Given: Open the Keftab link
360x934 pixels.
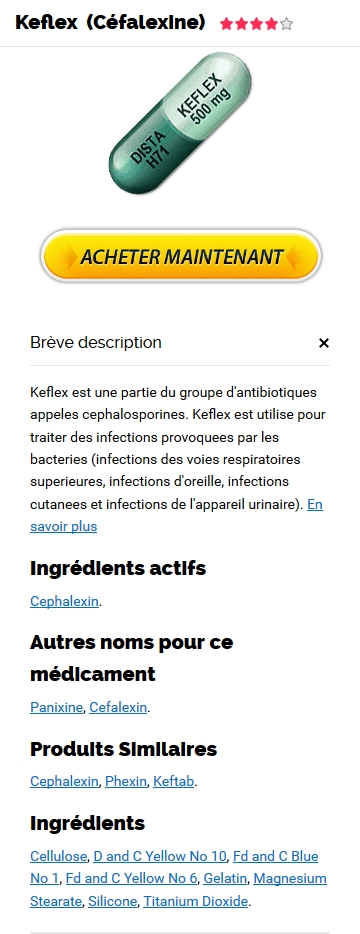Looking at the screenshot, I should click(173, 781).
